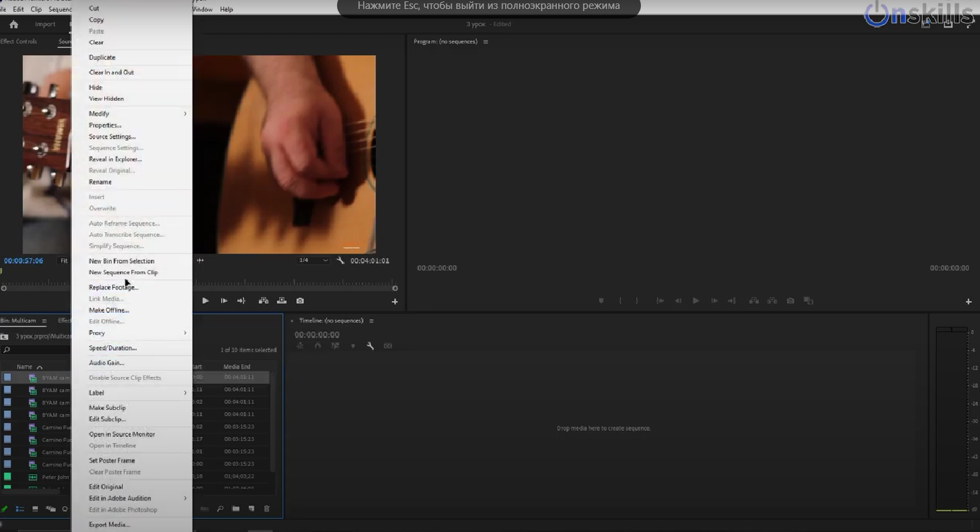Switch project panel to freeform view
This screenshot has width=980, height=532.
pos(50,509)
